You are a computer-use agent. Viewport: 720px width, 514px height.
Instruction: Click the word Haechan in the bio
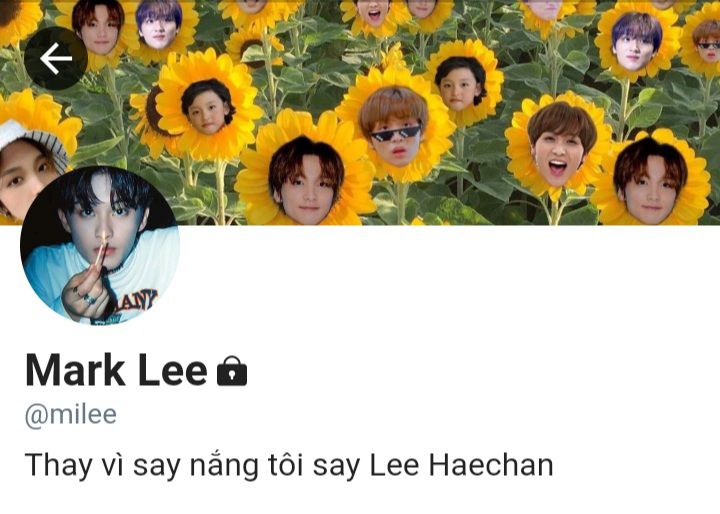click(x=491, y=464)
